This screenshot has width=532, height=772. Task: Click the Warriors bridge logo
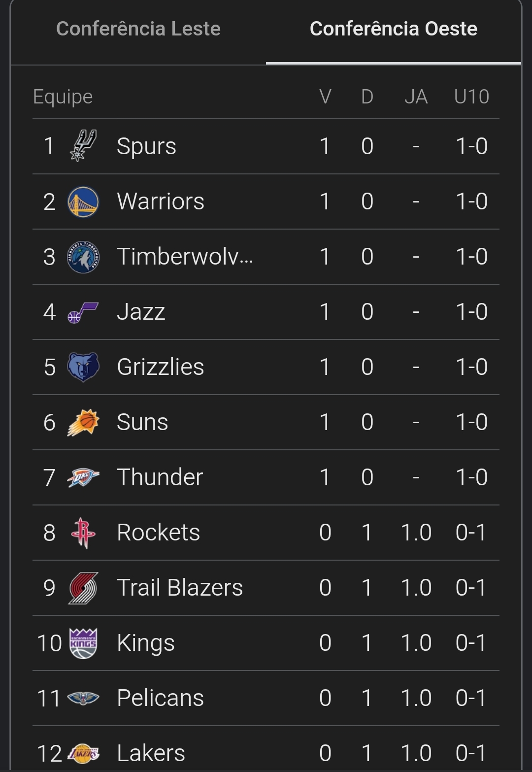83,201
